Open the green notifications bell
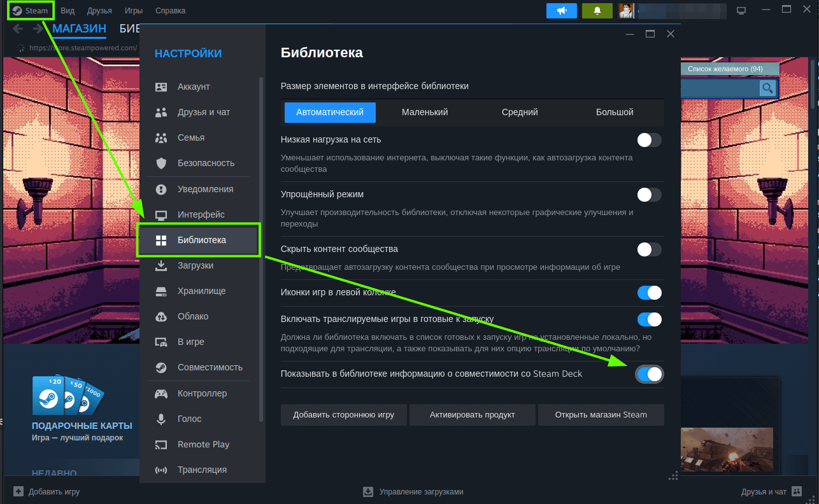819x504 pixels. 597,11
